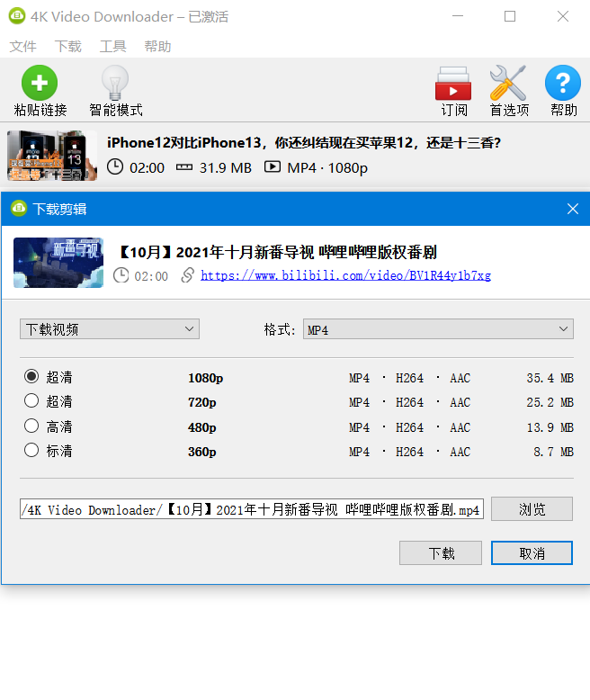Pick the 360p 标清 radio button
The width and height of the screenshot is (590, 700).
tap(32, 451)
